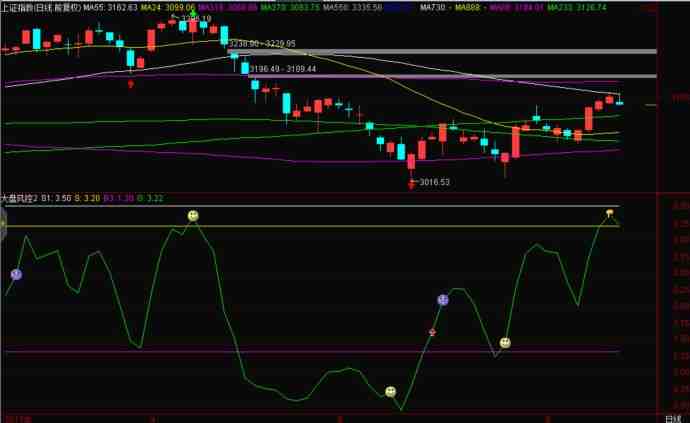The height and width of the screenshot is (423, 690).
Task: Click the yellow smiley just above the magenta line
Action: tap(505, 342)
